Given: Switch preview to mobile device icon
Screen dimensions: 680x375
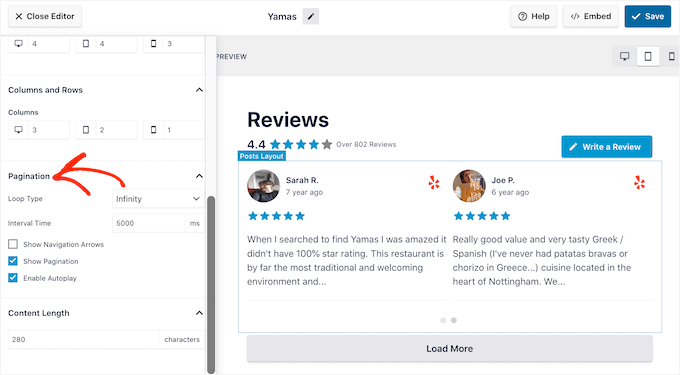Looking at the screenshot, I should click(x=671, y=56).
